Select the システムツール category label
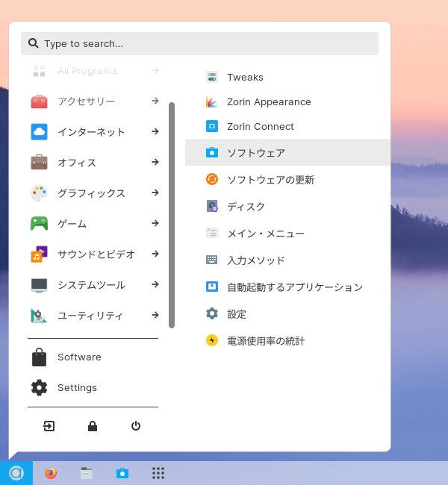The image size is (448, 485). point(91,285)
